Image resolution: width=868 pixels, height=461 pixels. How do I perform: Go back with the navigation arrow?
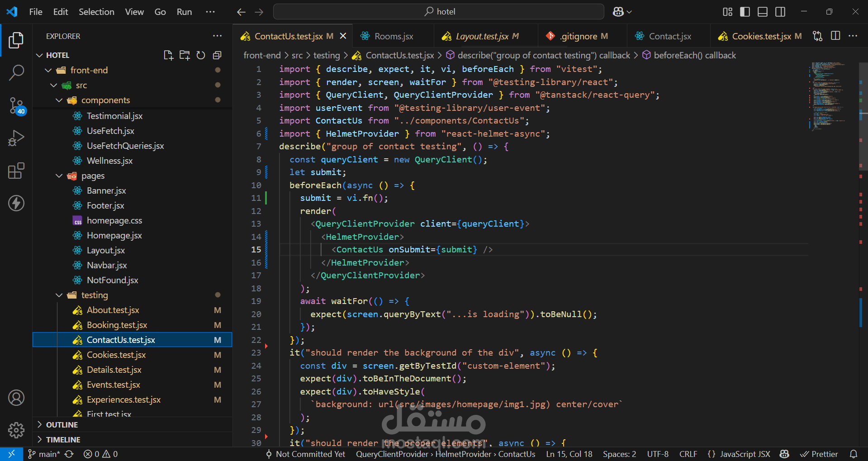pyautogui.click(x=242, y=12)
